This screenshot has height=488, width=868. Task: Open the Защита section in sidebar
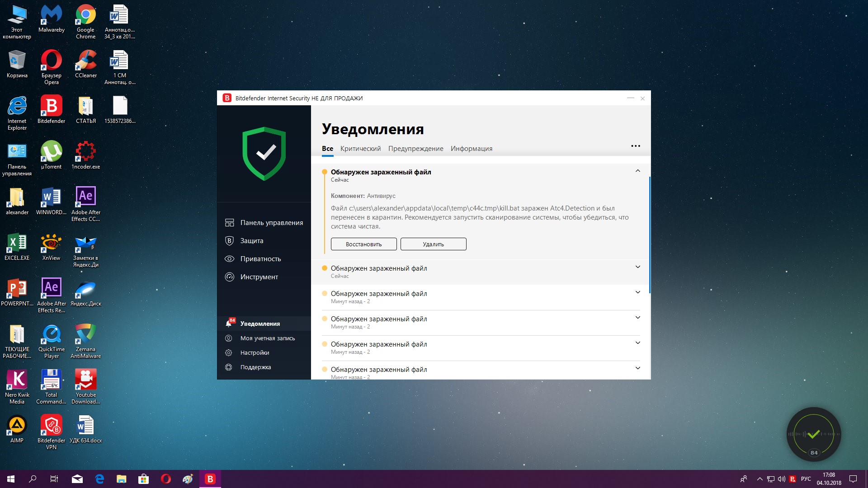[251, 241]
